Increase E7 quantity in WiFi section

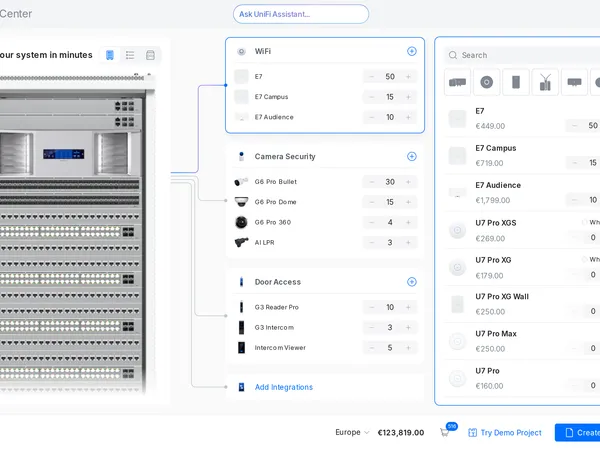[408, 77]
